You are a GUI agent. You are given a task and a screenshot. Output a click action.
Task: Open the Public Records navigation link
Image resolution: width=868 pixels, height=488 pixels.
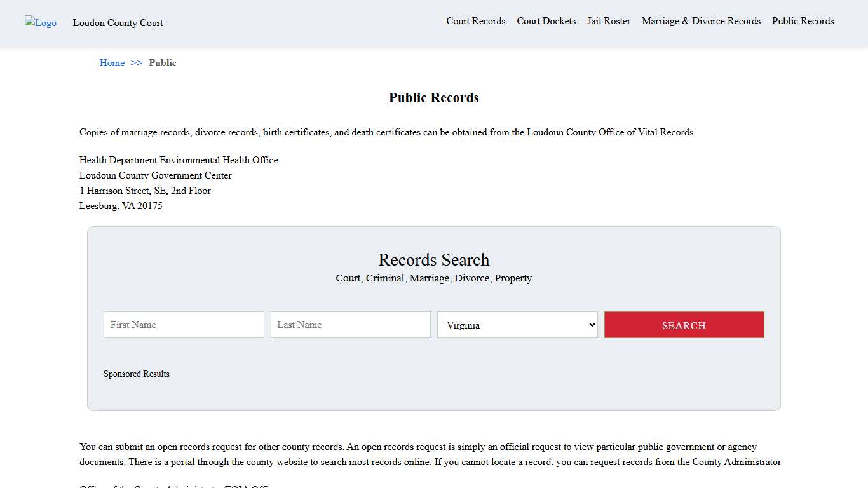pos(803,21)
